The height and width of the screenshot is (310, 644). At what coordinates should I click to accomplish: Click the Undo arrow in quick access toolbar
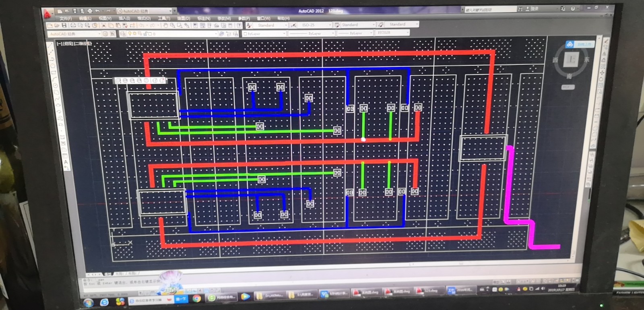pyautogui.click(x=97, y=11)
